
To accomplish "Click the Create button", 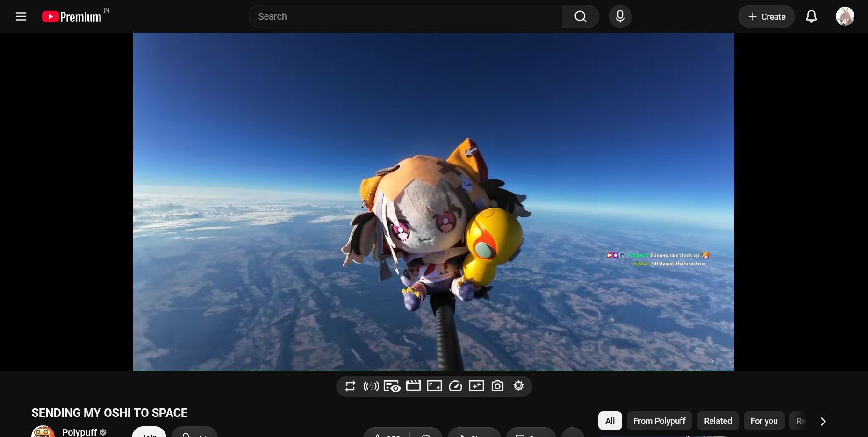I will pos(766,16).
